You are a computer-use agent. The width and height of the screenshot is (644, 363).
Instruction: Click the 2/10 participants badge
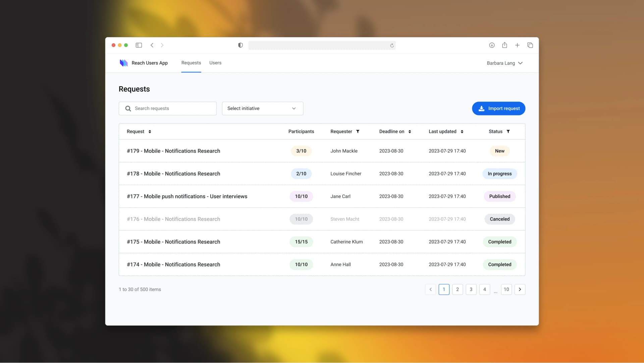(x=301, y=174)
